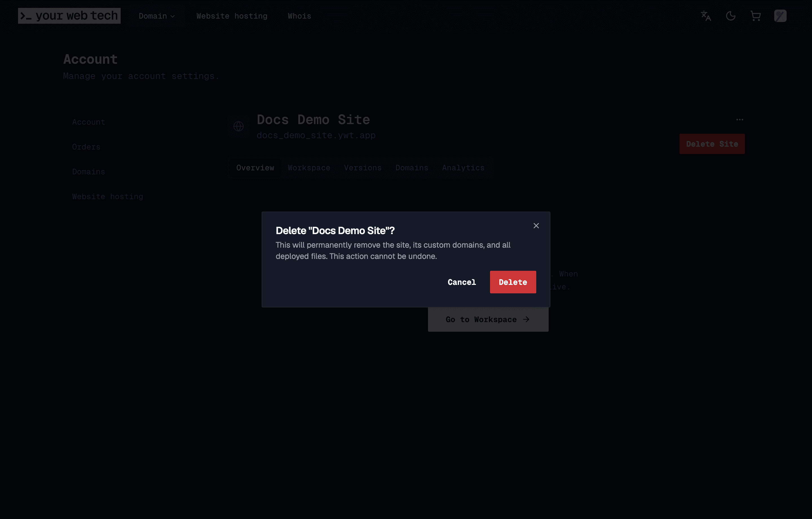The height and width of the screenshot is (519, 812).
Task: Click the your web tech logo
Action: 69,16
